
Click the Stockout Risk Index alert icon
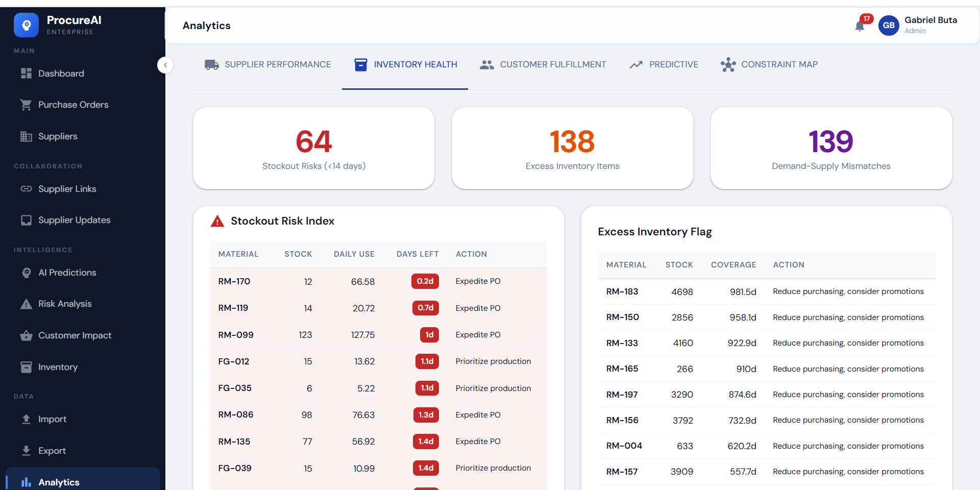click(217, 221)
